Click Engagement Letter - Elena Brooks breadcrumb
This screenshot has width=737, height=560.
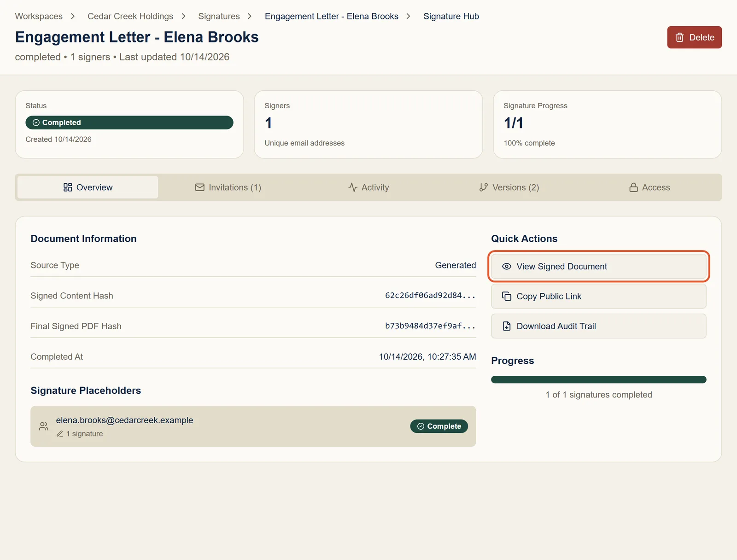click(331, 16)
